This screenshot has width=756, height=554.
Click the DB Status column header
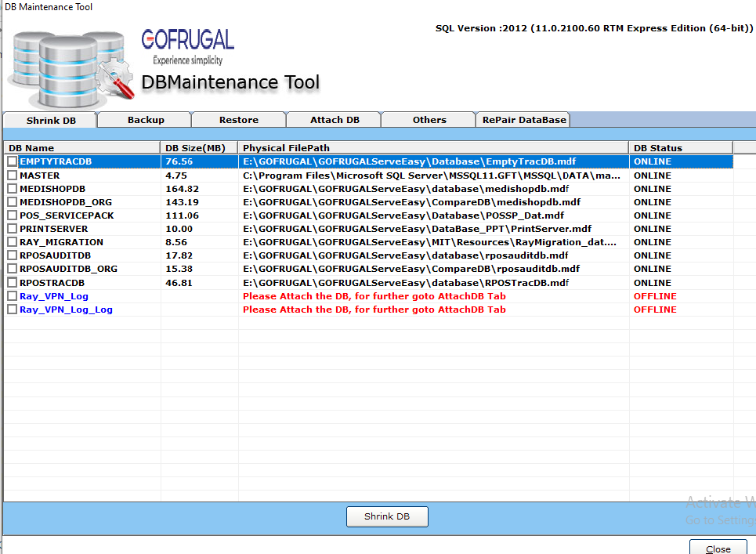point(681,147)
